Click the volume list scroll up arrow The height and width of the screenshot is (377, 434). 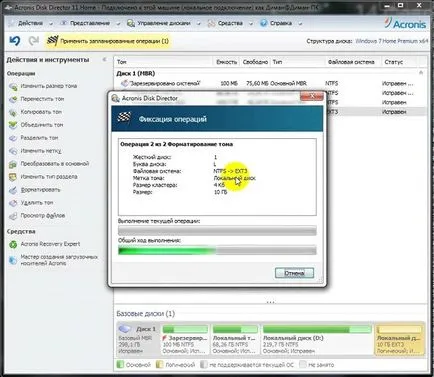pyautogui.click(x=421, y=73)
